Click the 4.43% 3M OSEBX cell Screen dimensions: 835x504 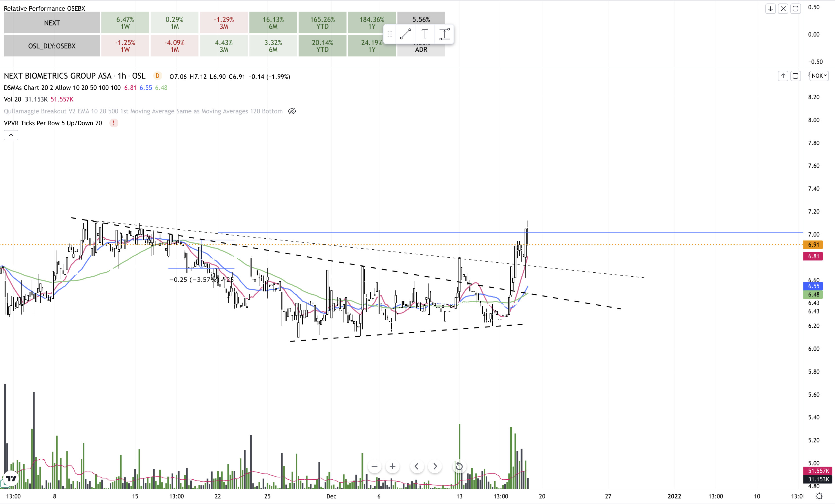click(x=224, y=46)
